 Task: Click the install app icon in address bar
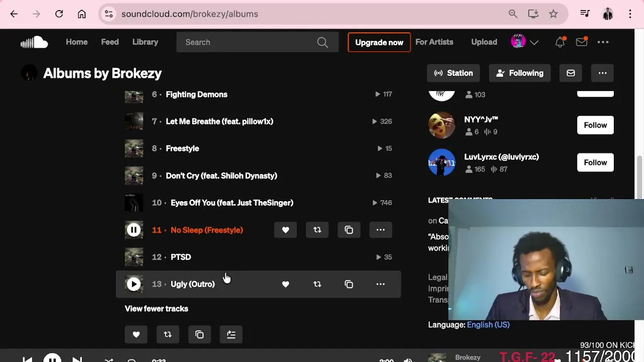point(533,14)
